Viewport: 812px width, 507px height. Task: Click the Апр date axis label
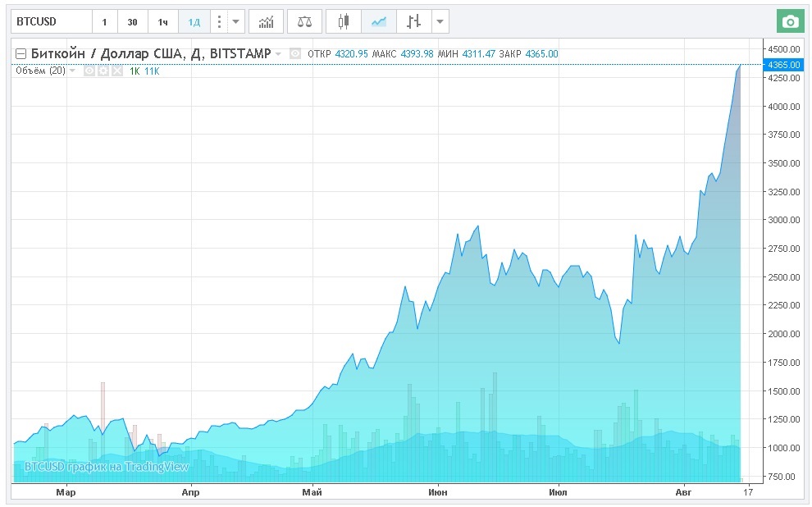[x=190, y=492]
